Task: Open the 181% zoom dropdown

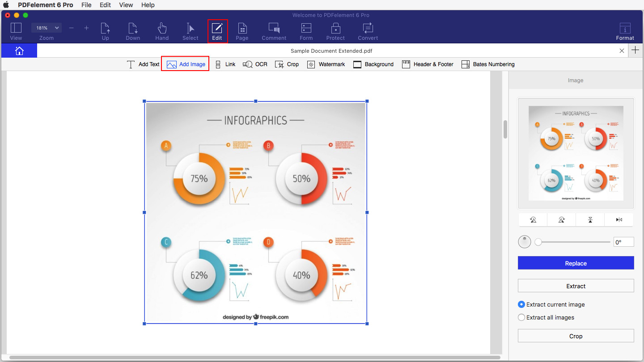Action: pyautogui.click(x=47, y=28)
